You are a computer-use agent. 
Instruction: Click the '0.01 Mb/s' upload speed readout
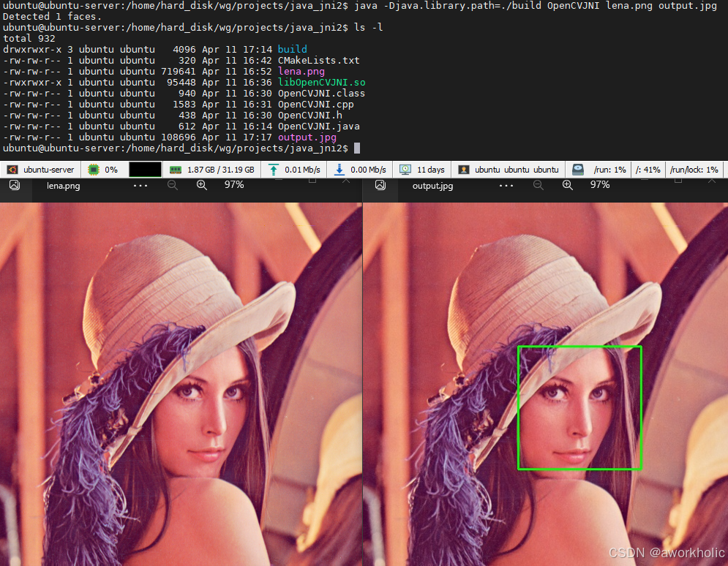[x=302, y=170]
